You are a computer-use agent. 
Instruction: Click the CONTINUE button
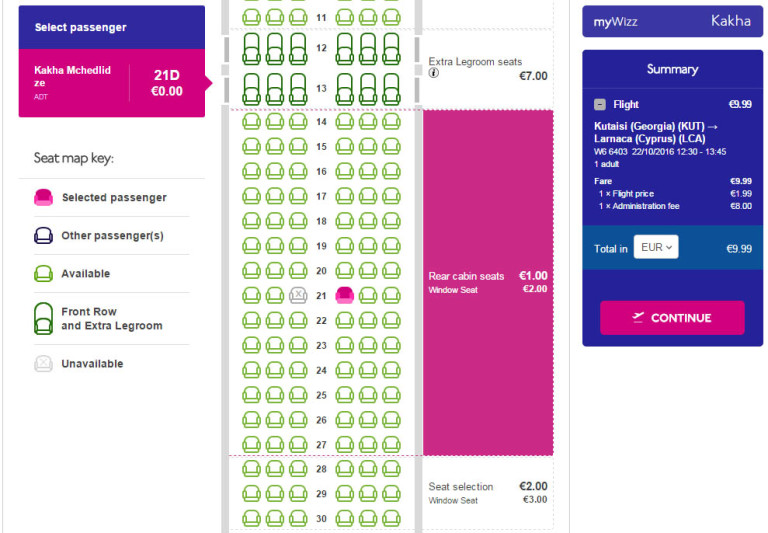pyautogui.click(x=672, y=318)
